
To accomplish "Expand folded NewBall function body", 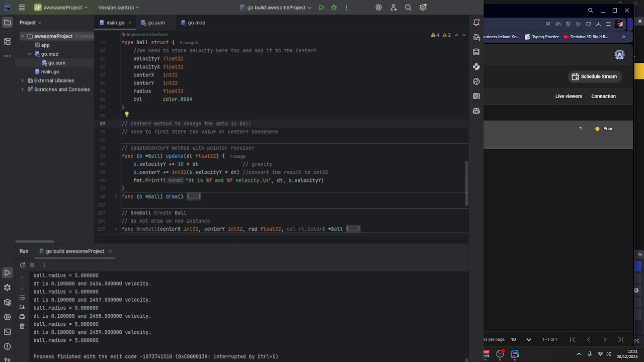I will point(353,229).
